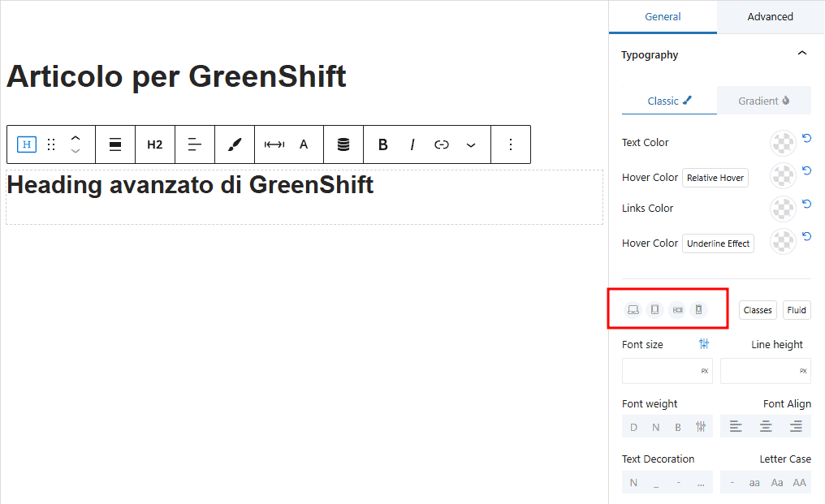Insert a link using the link icon

(442, 144)
